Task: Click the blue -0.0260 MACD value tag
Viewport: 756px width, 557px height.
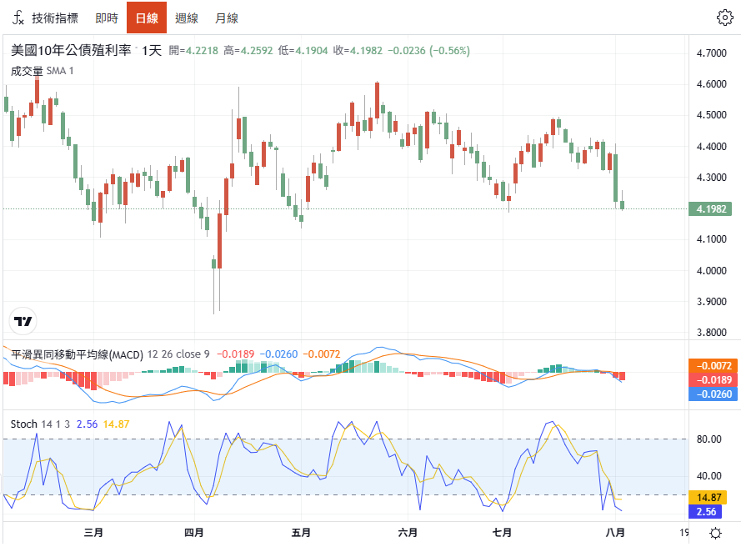Action: coord(713,394)
